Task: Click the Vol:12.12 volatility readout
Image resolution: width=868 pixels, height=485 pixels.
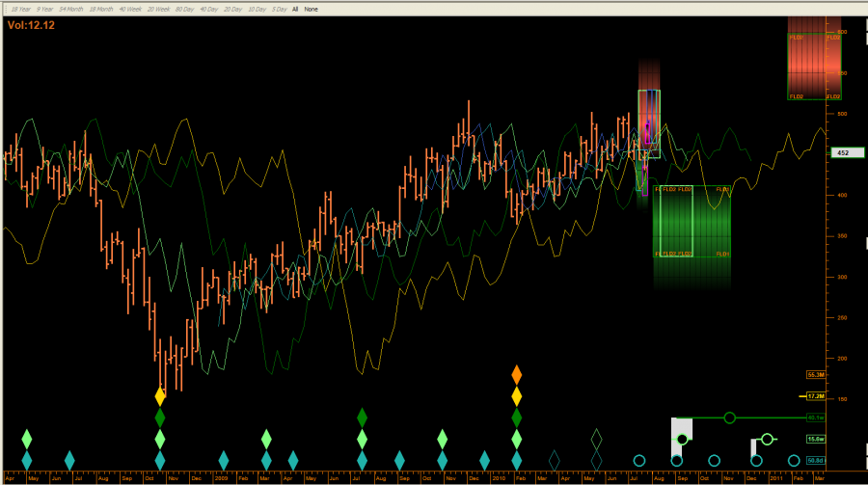Action: [x=31, y=25]
